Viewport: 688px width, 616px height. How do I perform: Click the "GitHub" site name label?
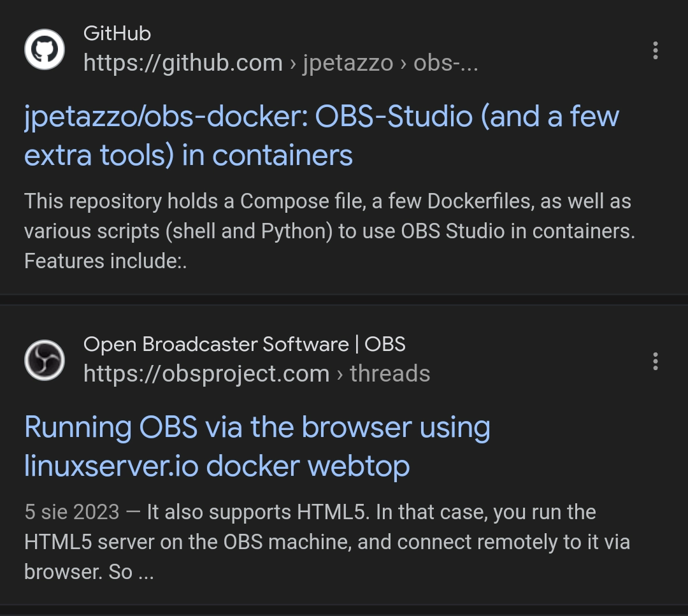coord(117,33)
